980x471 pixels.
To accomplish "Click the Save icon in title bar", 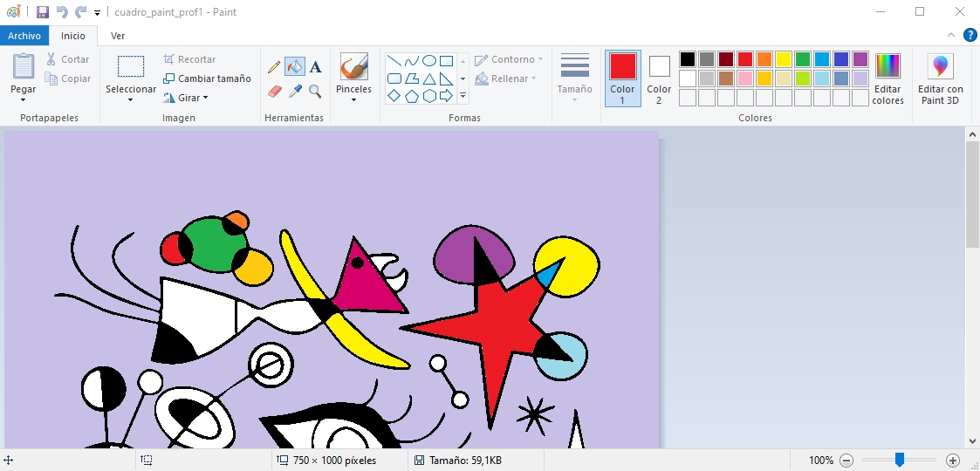I will (x=42, y=12).
